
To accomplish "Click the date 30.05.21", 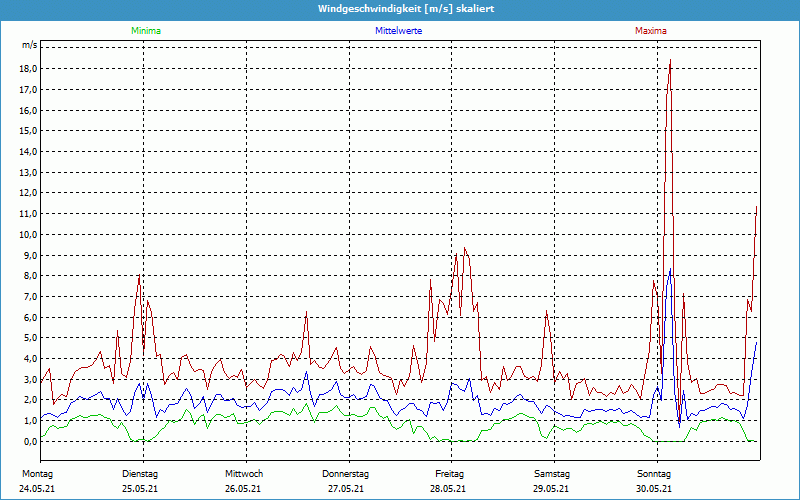I will [x=654, y=488].
